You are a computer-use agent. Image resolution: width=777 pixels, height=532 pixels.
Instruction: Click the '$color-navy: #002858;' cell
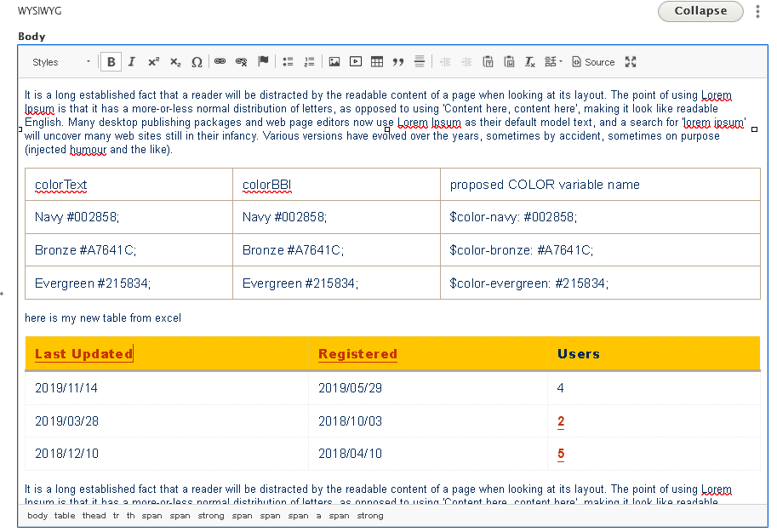pyautogui.click(x=600, y=217)
